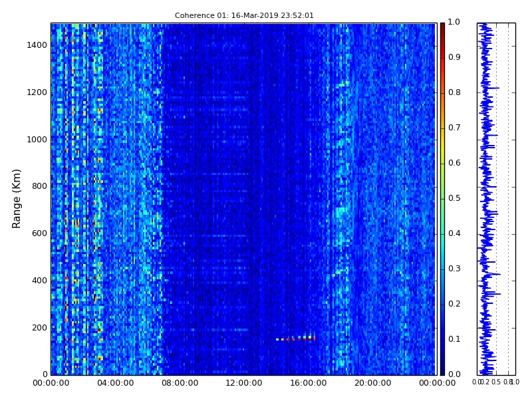Image resolution: width=532 pixels, height=399 pixels.
Task: Click the 0.8 label on the colorbar
Action: tap(454, 92)
